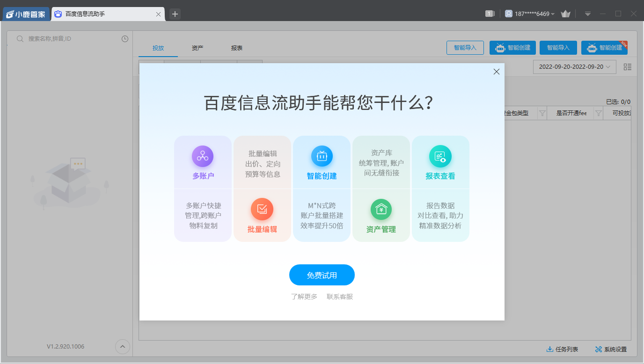This screenshot has height=364, width=644.
Task: Click the search magnifier icon
Action: coord(20,39)
